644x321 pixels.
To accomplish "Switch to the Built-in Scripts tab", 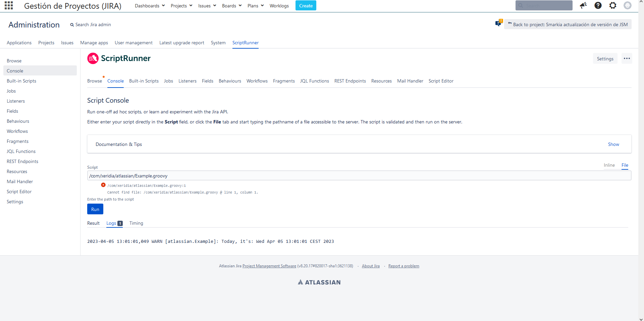I will pyautogui.click(x=144, y=81).
